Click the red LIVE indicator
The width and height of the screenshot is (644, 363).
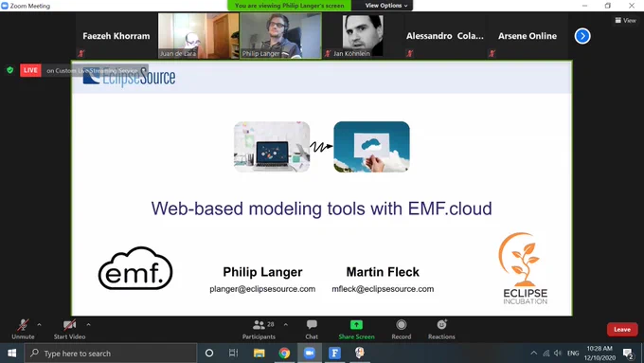(x=30, y=70)
